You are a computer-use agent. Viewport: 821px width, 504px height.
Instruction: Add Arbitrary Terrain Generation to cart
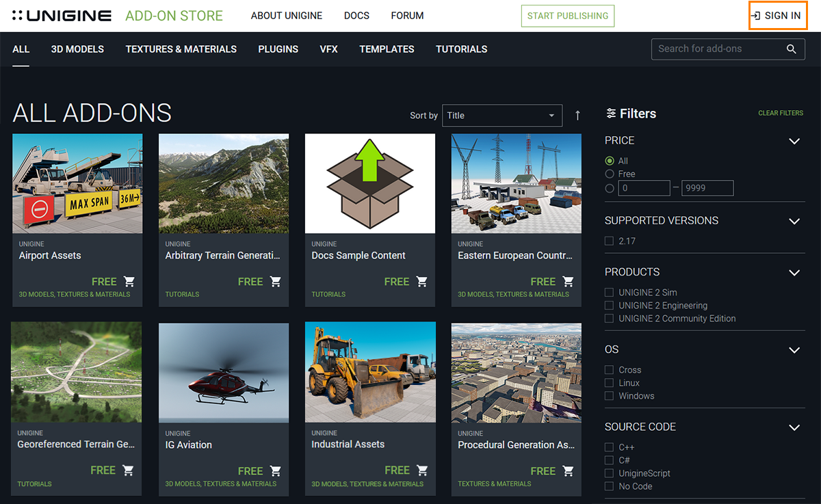point(276,281)
